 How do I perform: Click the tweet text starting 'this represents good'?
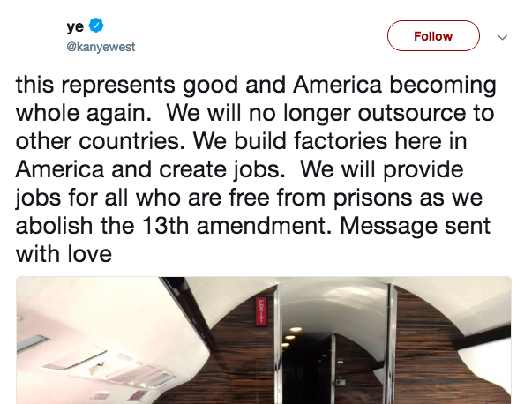256,169
